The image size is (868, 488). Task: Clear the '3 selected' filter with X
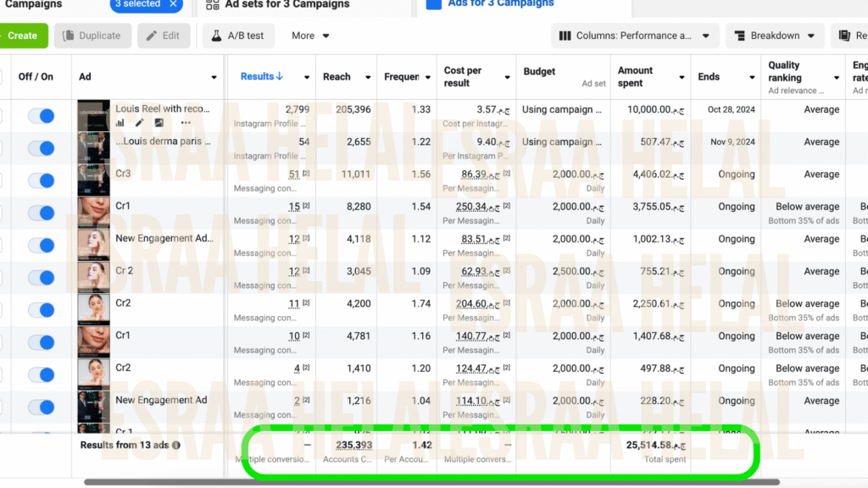click(x=174, y=4)
